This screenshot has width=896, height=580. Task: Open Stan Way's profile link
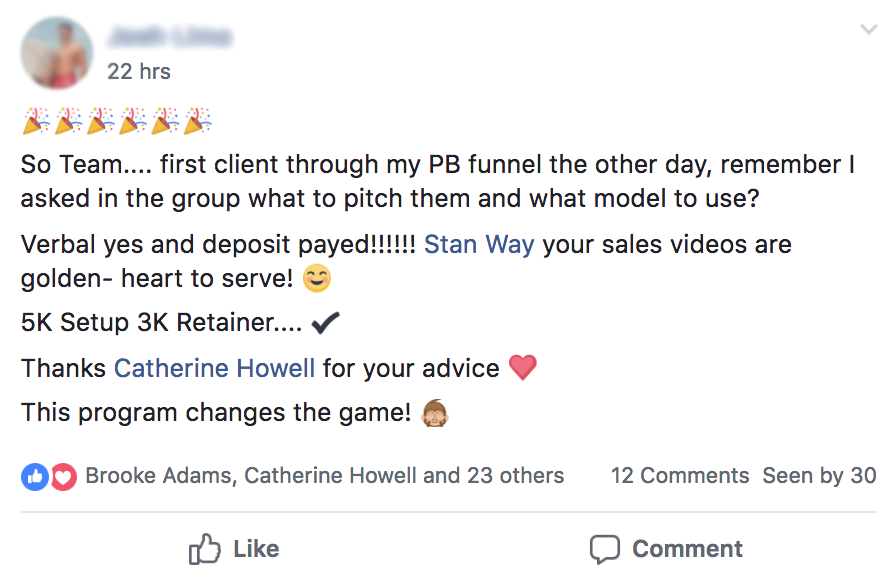click(x=479, y=245)
